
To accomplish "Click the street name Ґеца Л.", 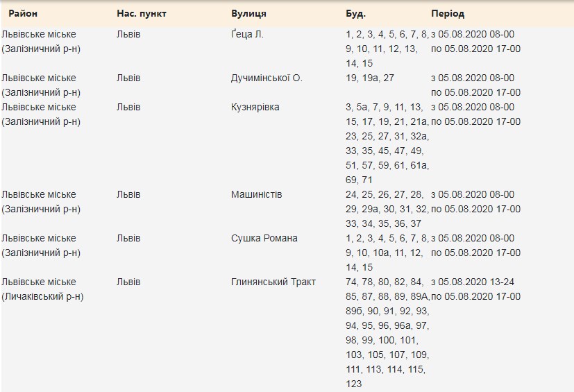I will point(247,34).
